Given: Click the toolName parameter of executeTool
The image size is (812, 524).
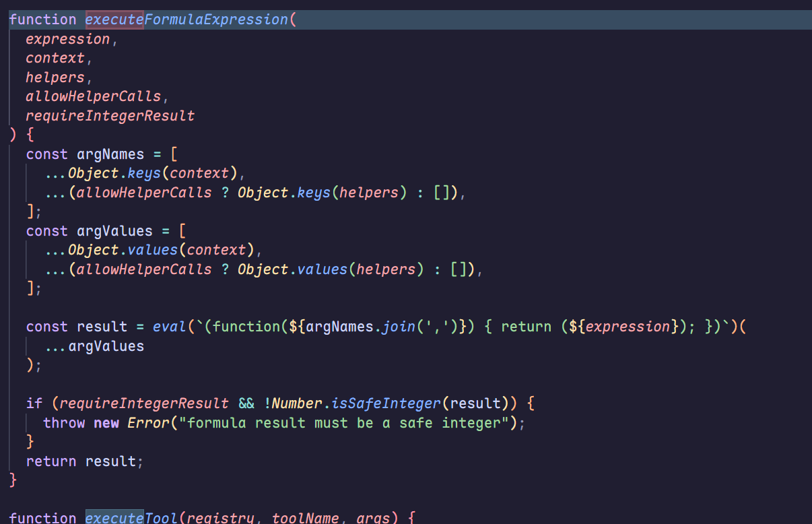Looking at the screenshot, I should (x=305, y=517).
